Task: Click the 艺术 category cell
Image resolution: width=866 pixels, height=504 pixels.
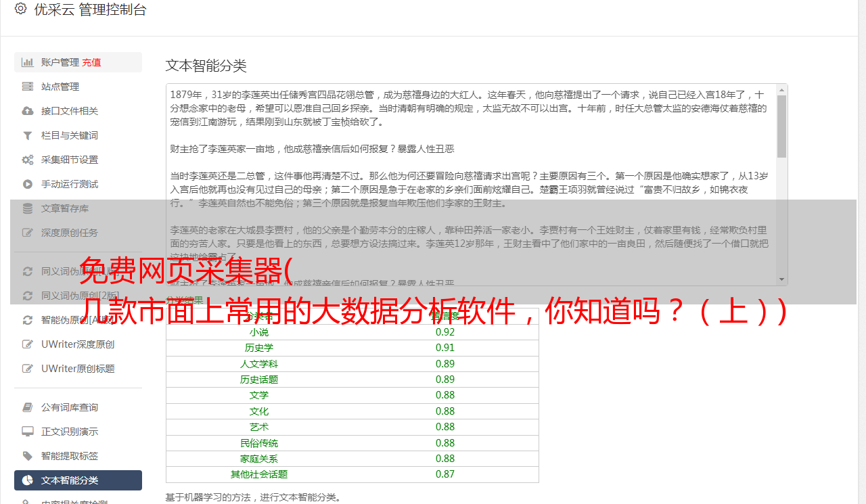Action: 258,427
